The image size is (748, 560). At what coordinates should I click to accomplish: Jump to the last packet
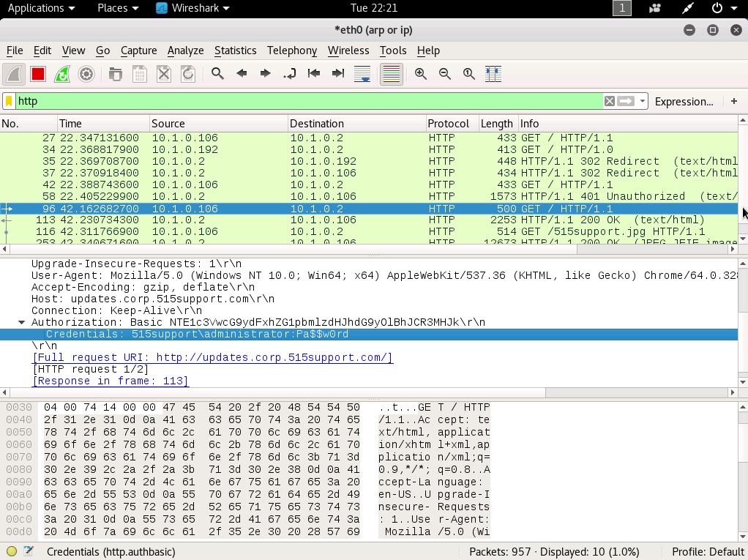[x=338, y=74]
